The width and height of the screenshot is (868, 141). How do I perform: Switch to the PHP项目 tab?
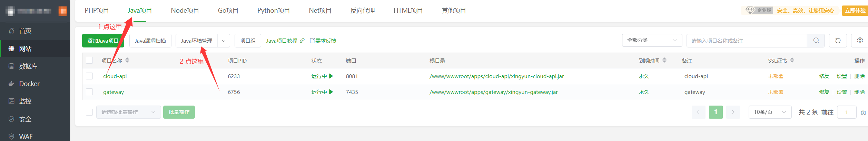(97, 11)
